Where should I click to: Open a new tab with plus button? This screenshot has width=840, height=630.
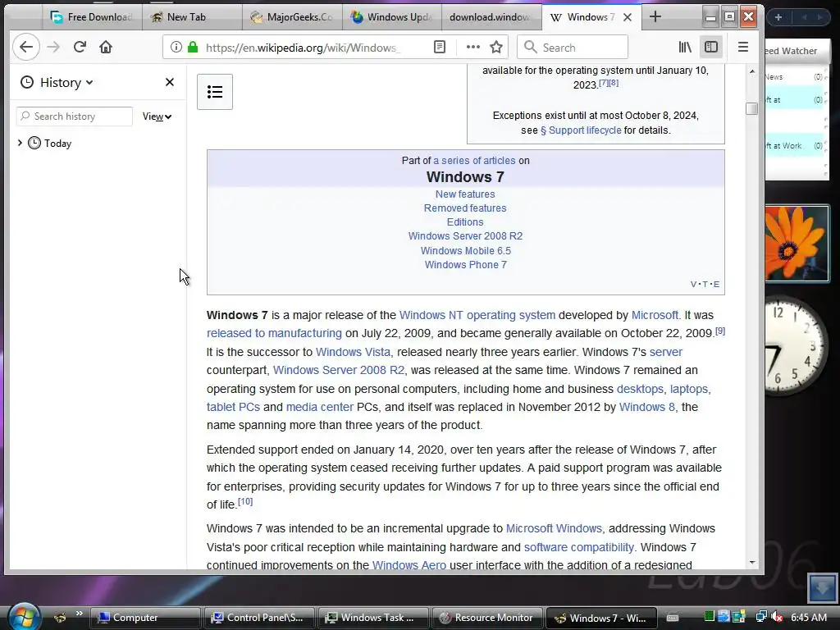(655, 16)
